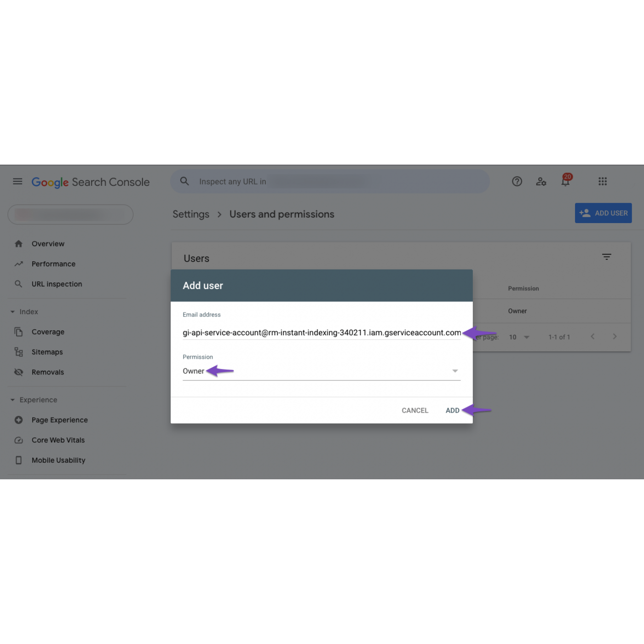Open the notifications bell
Screen dimensions: 644x644
pos(565,181)
